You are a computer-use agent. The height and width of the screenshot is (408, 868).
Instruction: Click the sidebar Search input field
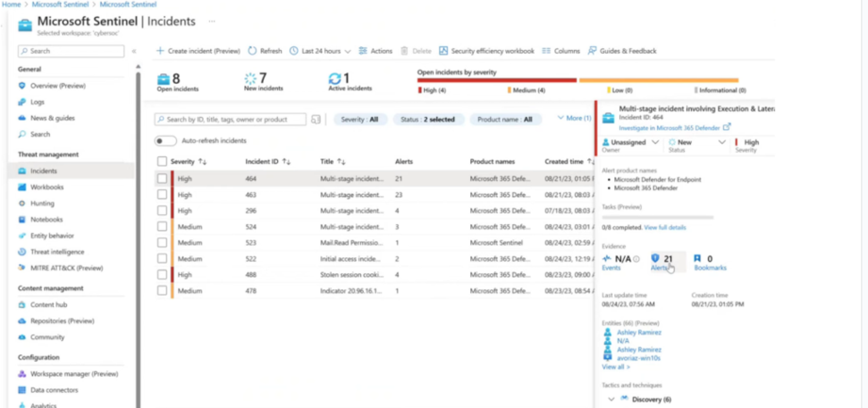(71, 51)
